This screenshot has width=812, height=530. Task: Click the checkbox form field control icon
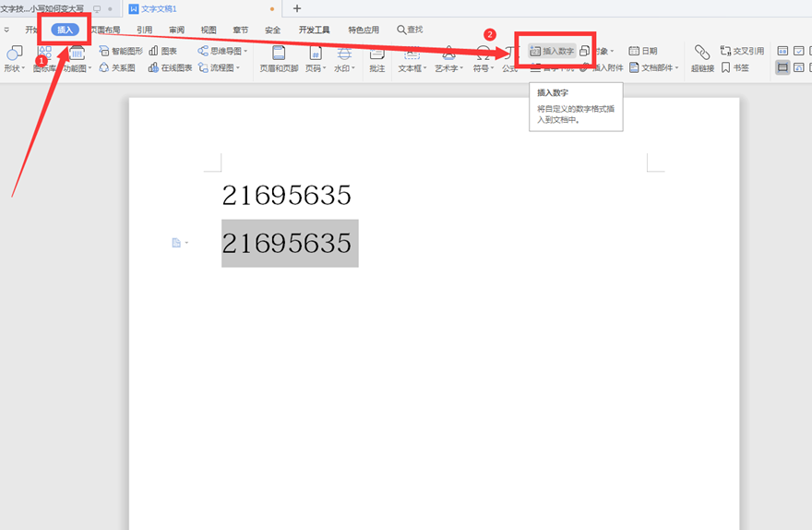pos(799,51)
